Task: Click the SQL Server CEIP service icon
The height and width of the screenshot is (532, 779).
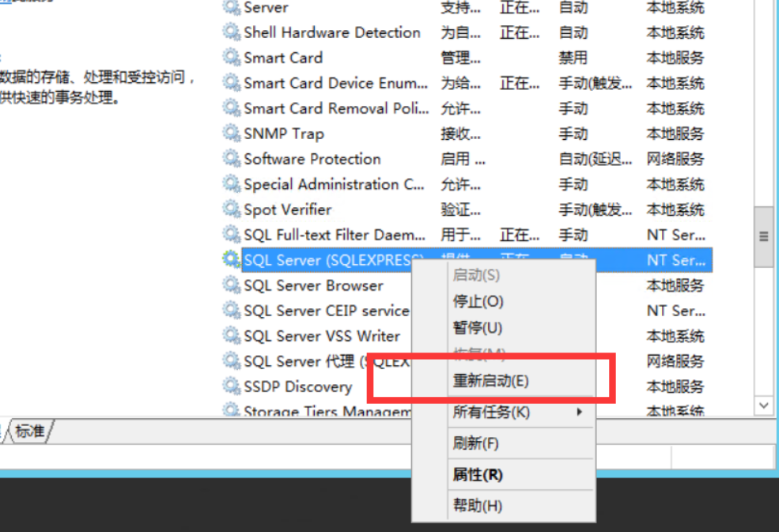Action: pyautogui.click(x=231, y=311)
